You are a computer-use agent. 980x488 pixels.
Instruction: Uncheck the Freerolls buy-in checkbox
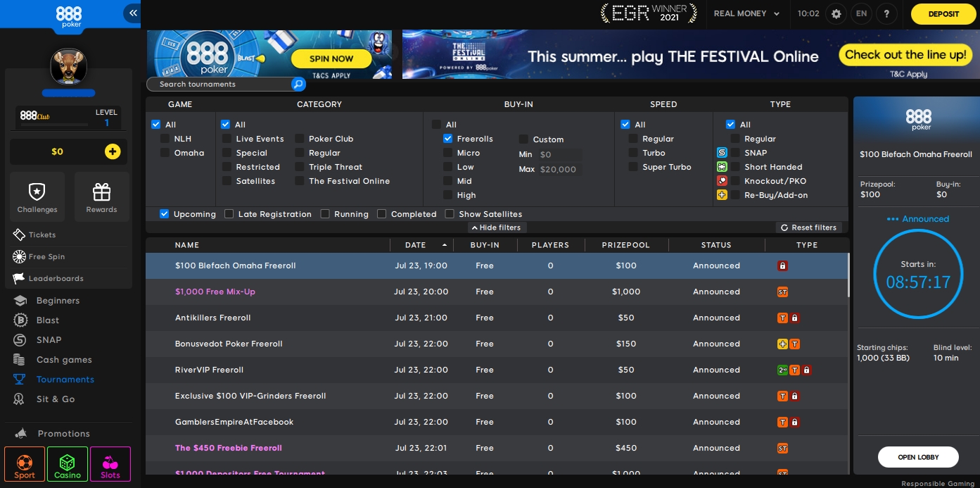(x=447, y=139)
